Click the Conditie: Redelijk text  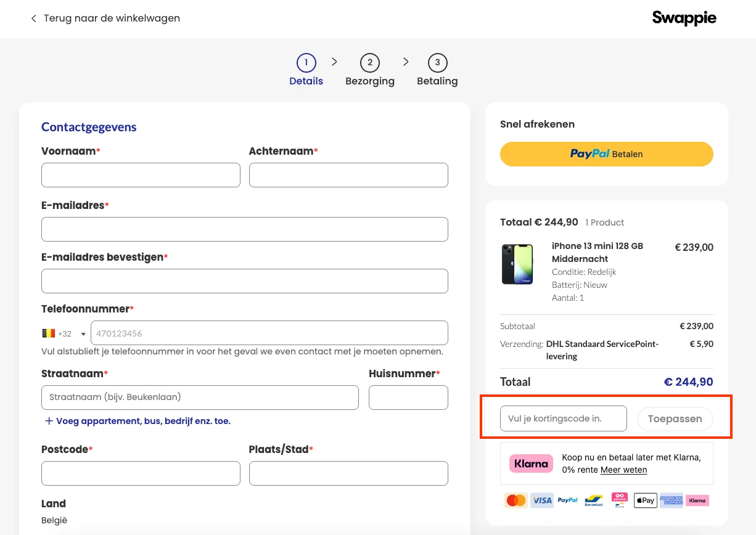tap(584, 272)
